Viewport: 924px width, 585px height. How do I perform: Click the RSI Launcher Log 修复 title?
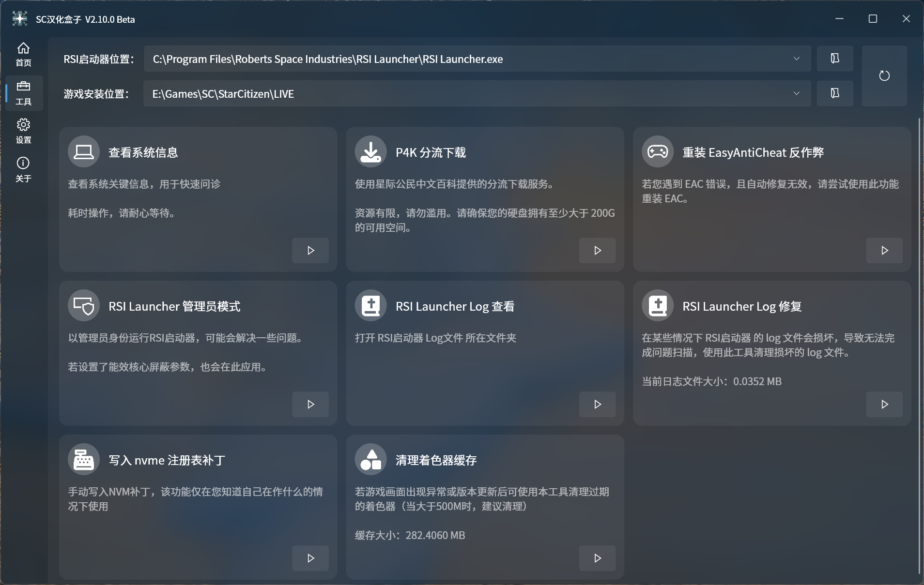pos(742,306)
